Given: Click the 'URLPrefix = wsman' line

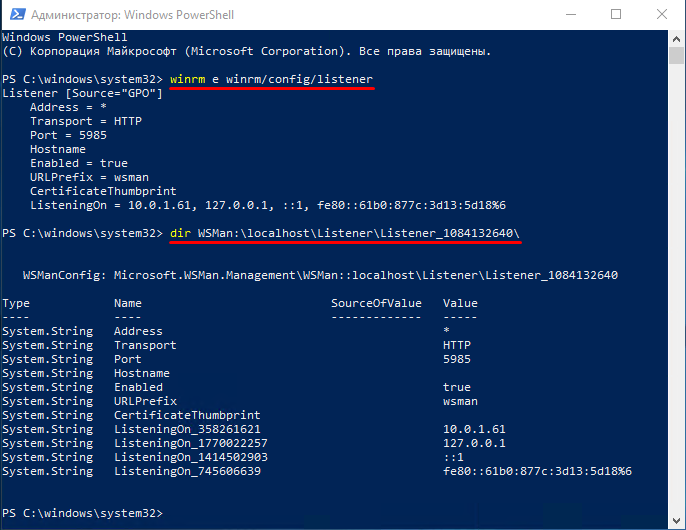Looking at the screenshot, I should click(89, 177).
